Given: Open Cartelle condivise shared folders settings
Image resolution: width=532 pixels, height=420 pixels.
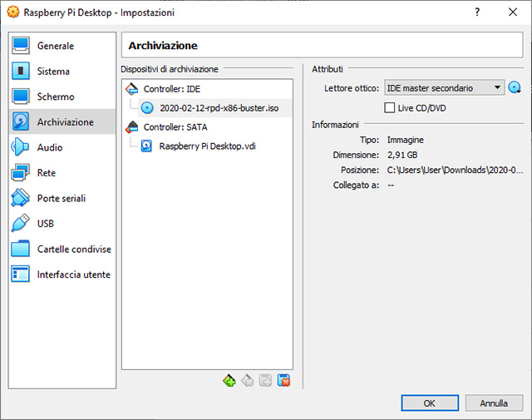Looking at the screenshot, I should tap(73, 250).
